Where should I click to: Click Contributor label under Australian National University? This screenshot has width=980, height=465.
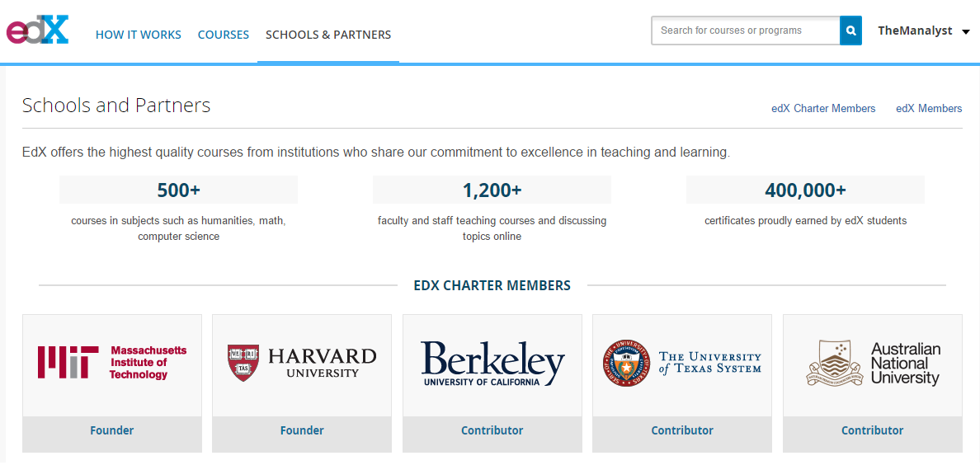click(872, 430)
